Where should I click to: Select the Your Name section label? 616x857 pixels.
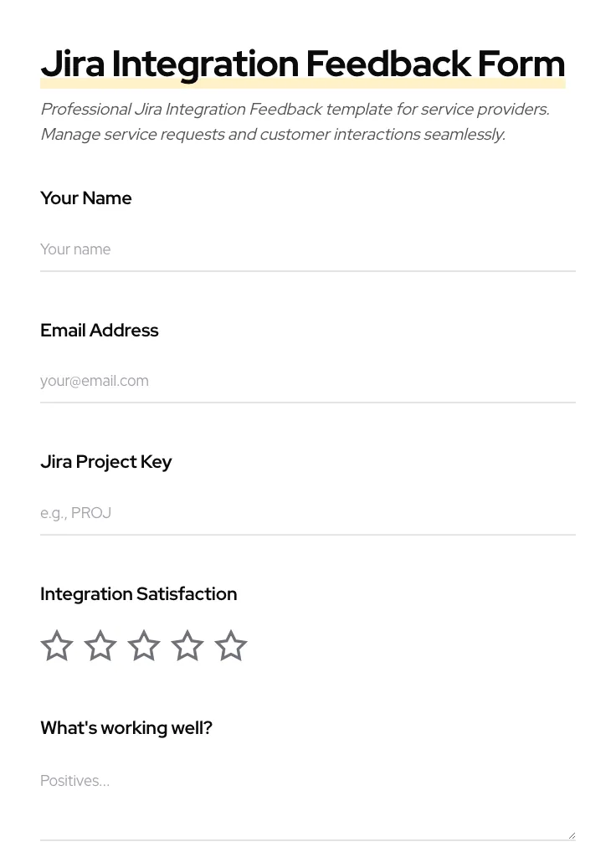86,198
